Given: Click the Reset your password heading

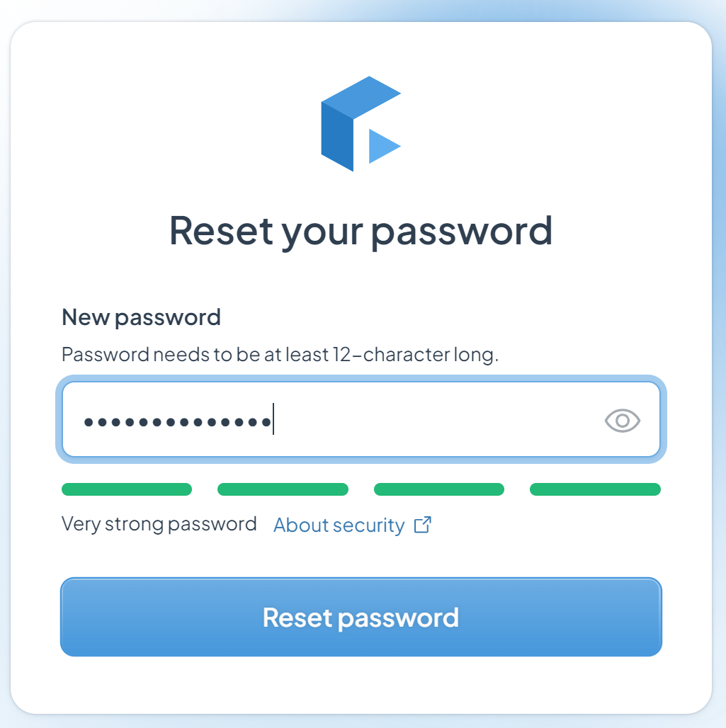Looking at the screenshot, I should pyautogui.click(x=361, y=232).
